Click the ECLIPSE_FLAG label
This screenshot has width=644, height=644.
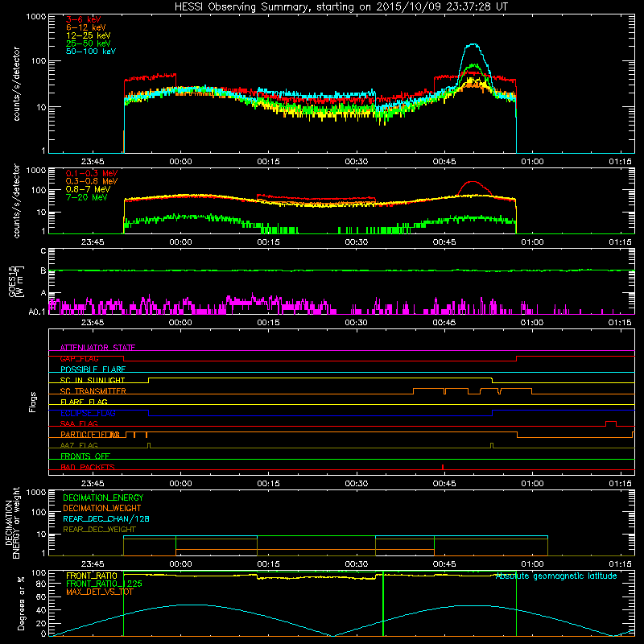(88, 413)
